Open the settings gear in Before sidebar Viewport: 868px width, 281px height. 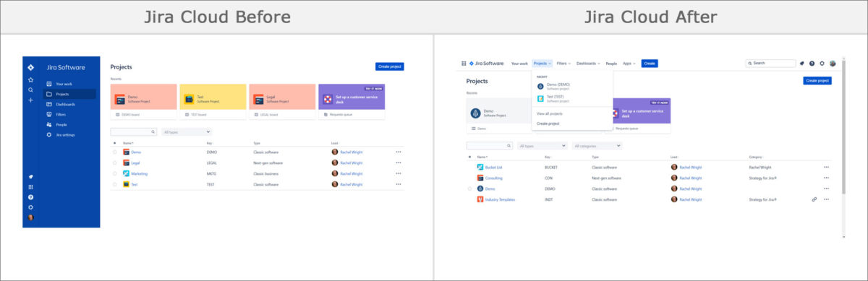pyautogui.click(x=30, y=207)
